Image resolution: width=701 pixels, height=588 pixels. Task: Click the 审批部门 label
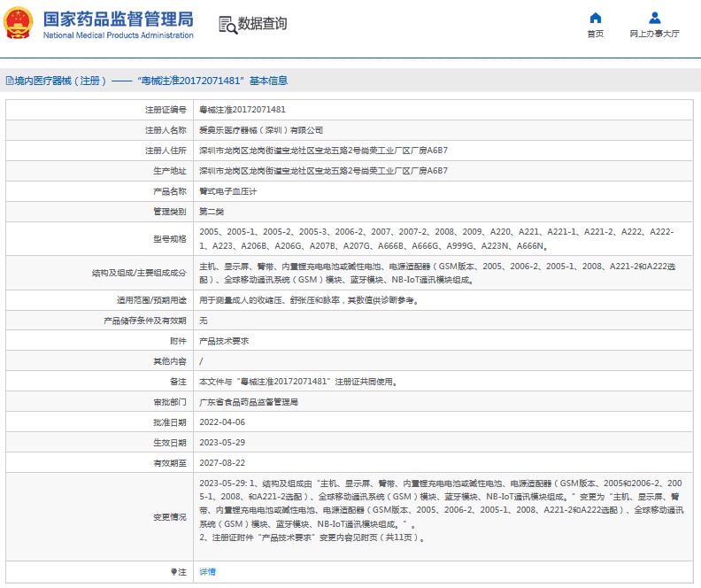pyautogui.click(x=170, y=402)
